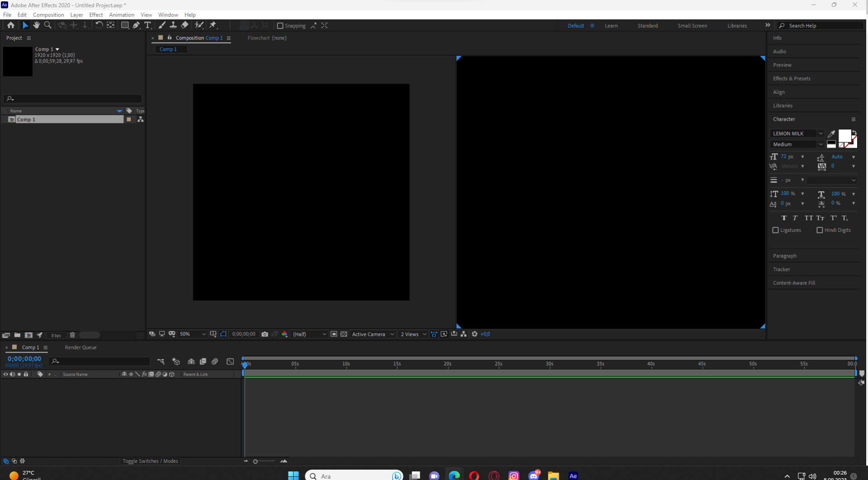Select the Pen tool
Image resolution: width=868 pixels, height=480 pixels.
point(136,25)
